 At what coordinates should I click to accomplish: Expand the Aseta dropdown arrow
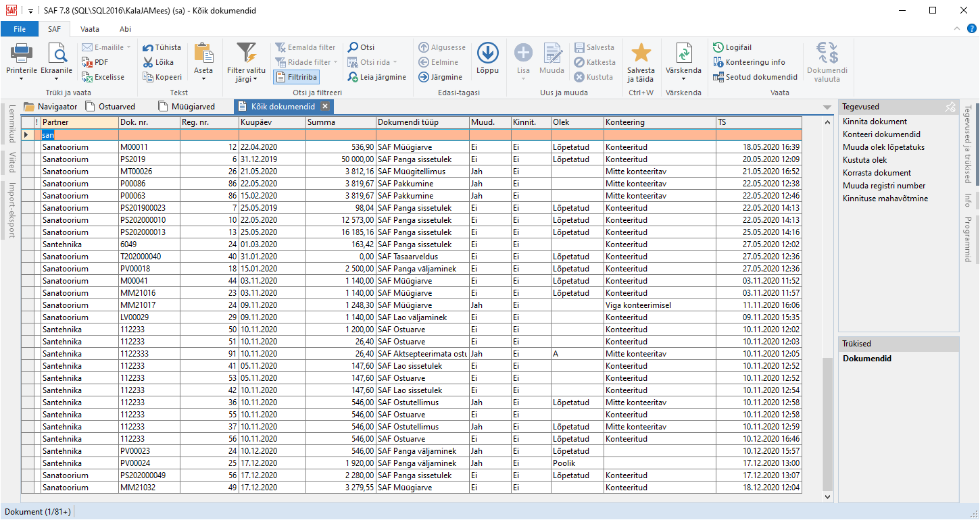[x=203, y=79]
